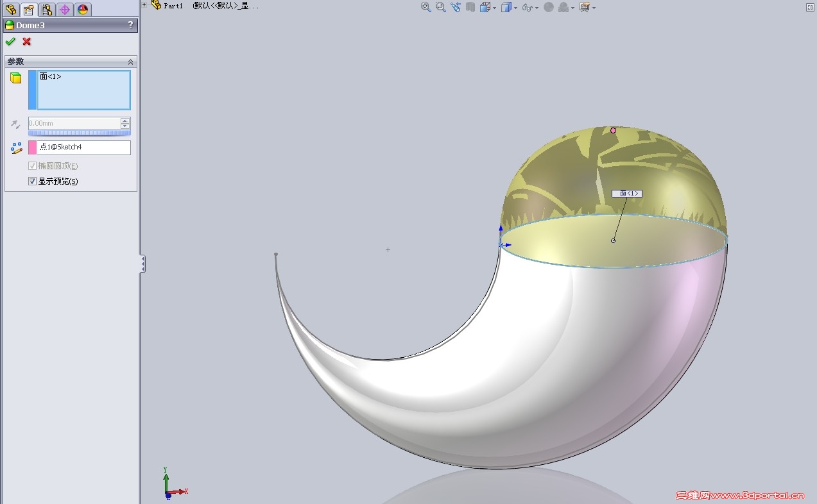
Task: Click Section View icon
Action: [470, 7]
